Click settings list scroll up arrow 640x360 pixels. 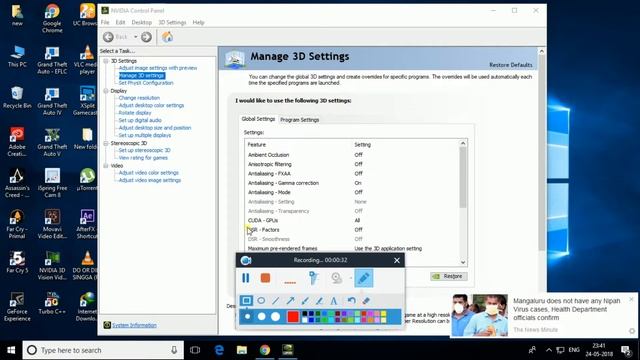click(x=463, y=143)
